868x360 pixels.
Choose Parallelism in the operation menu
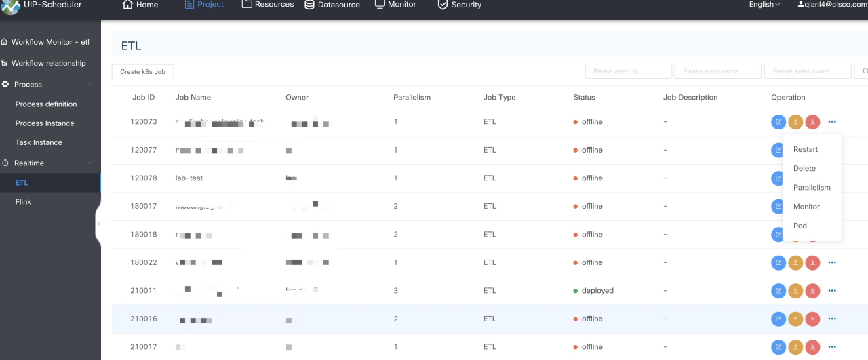point(812,188)
